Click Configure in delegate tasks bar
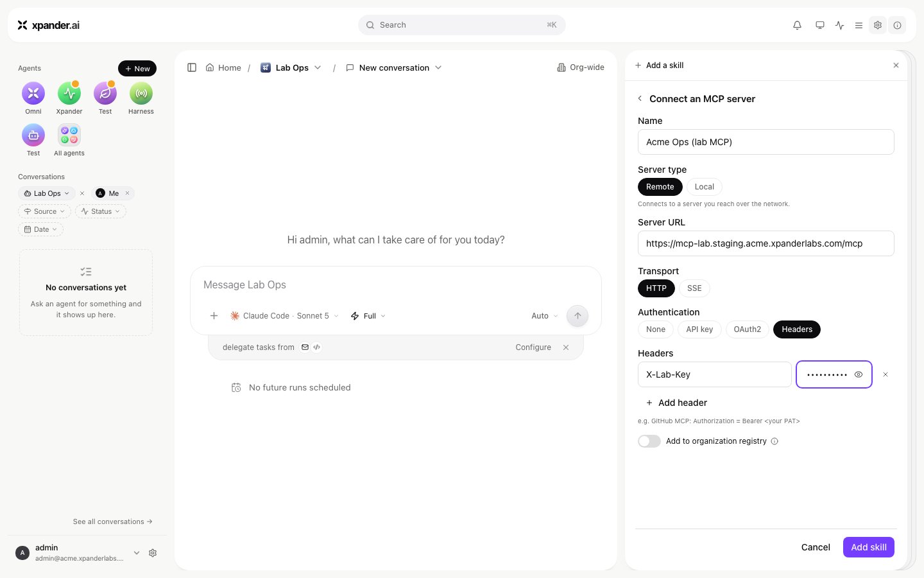Image resolution: width=924 pixels, height=578 pixels. [x=533, y=347]
